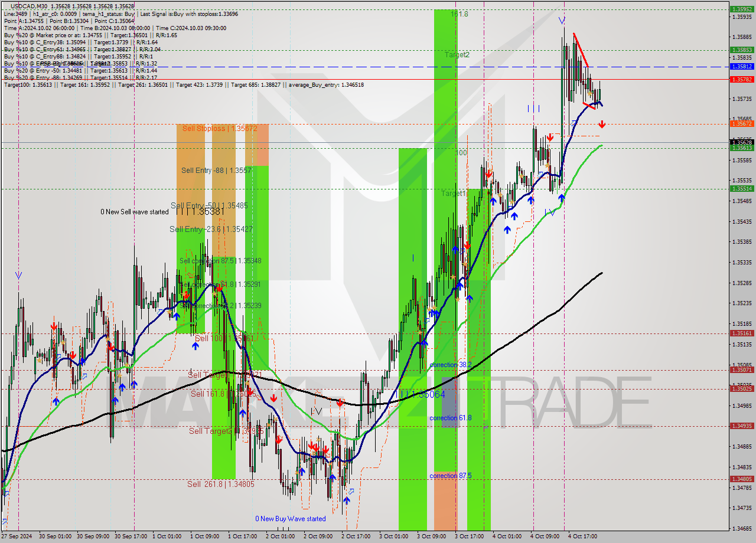Click the 1.34685 price axis value
This screenshot has height=543, width=756.
pyautogui.click(x=741, y=529)
